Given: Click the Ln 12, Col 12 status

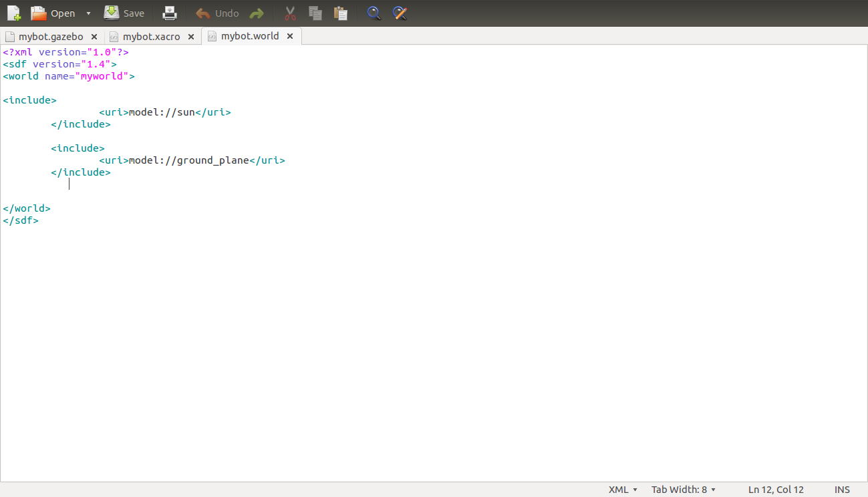Looking at the screenshot, I should pos(776,490).
